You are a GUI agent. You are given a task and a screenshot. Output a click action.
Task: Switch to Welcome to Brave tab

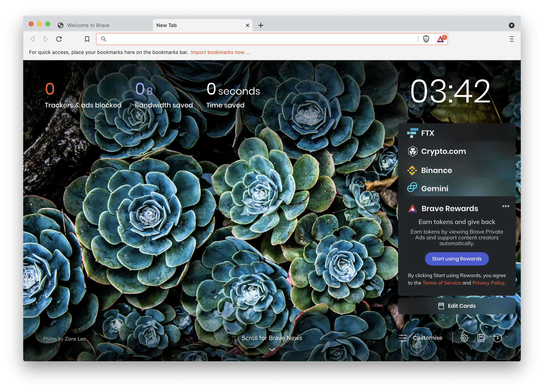pos(88,25)
